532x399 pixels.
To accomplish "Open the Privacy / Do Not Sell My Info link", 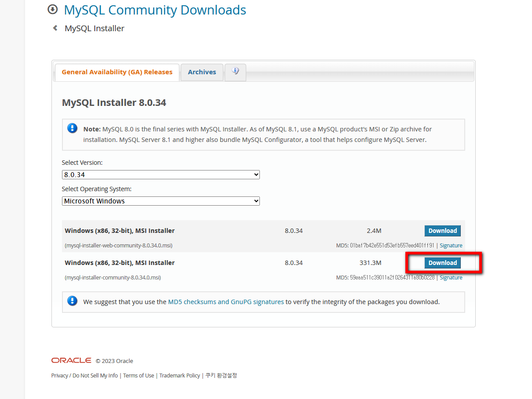I will pyautogui.click(x=84, y=375).
